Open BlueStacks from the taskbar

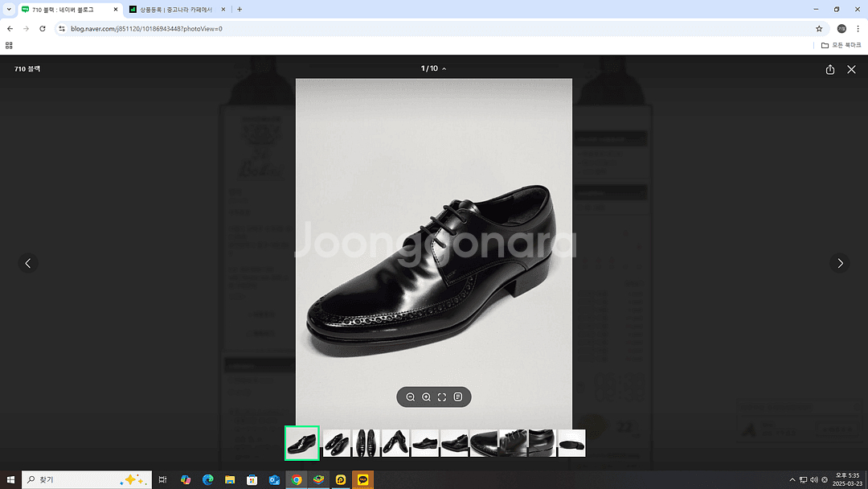tap(318, 479)
